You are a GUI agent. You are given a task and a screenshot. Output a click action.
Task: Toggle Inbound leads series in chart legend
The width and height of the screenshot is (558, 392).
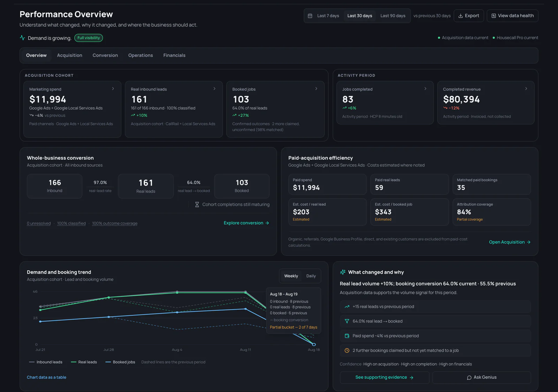click(x=46, y=362)
